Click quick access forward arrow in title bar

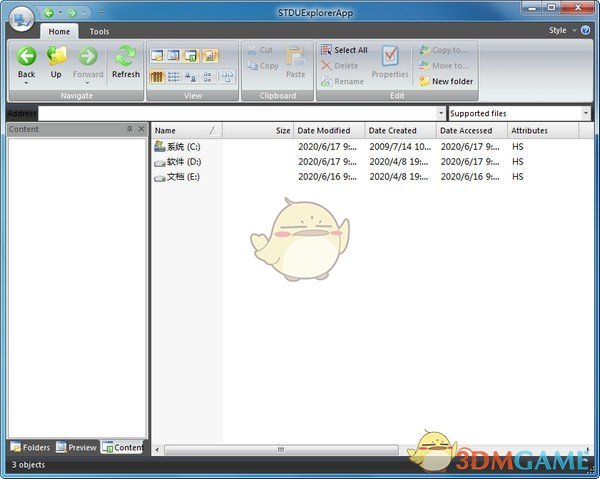tap(72, 13)
